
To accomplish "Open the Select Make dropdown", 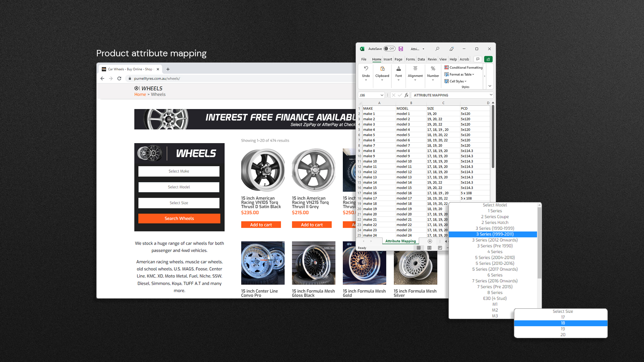I will (179, 171).
